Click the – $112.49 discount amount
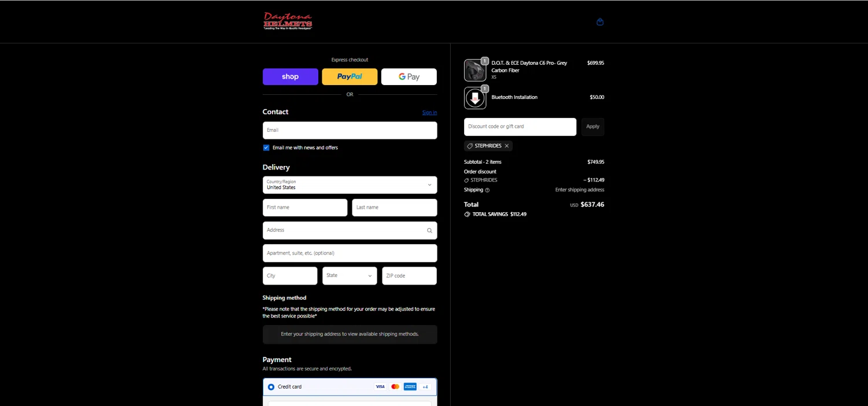This screenshot has width=868, height=406. 594,180
